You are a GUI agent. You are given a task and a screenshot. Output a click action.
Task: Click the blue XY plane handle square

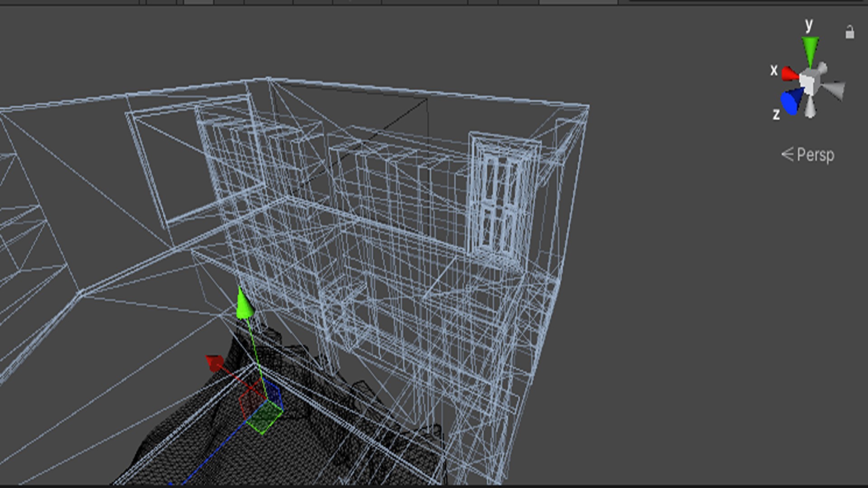pyautogui.click(x=274, y=392)
